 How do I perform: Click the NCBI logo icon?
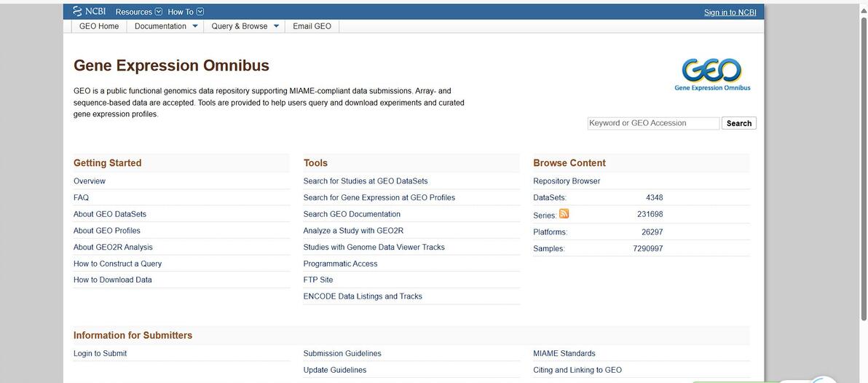pos(89,11)
